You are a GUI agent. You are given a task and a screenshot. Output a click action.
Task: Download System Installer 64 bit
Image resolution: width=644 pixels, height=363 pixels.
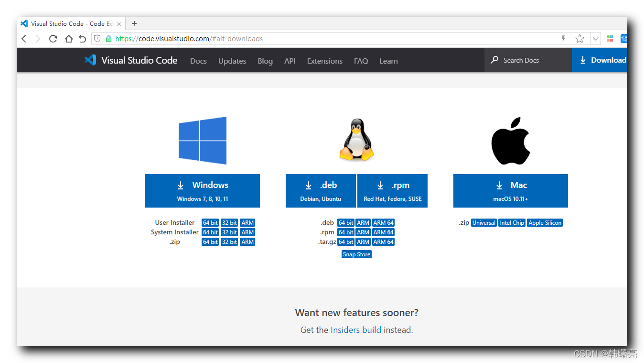coord(210,232)
